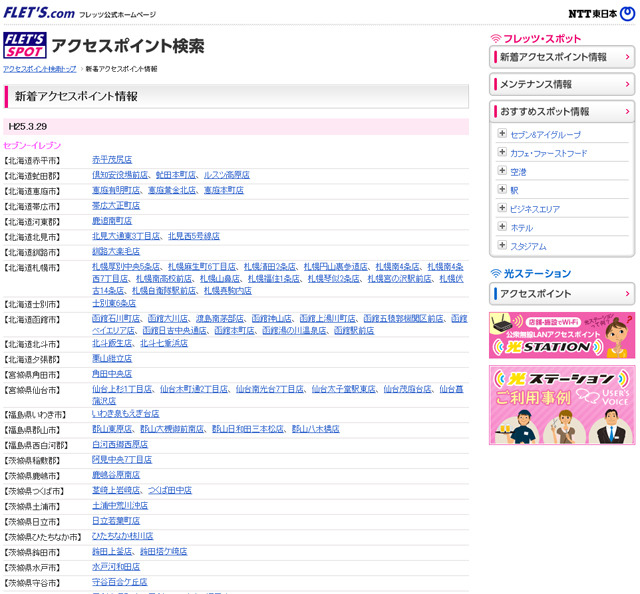Open 白河西郷西原店 store link
Screen dimensions: 640x594
(120, 444)
